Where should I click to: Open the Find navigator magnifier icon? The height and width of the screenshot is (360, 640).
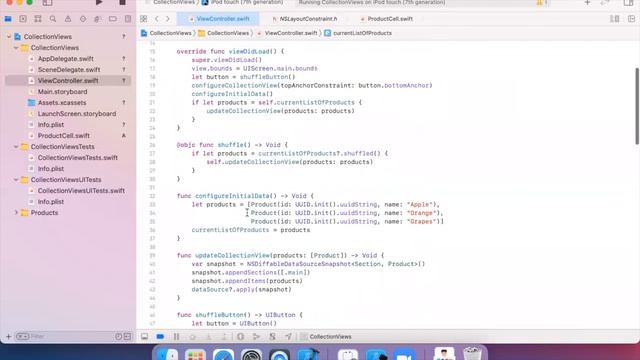tap(53, 19)
